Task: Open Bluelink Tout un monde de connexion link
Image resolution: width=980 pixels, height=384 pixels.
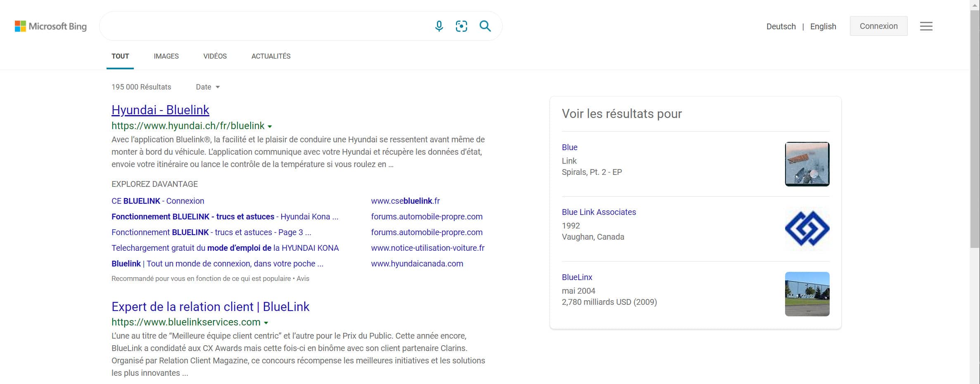Action: tap(217, 264)
